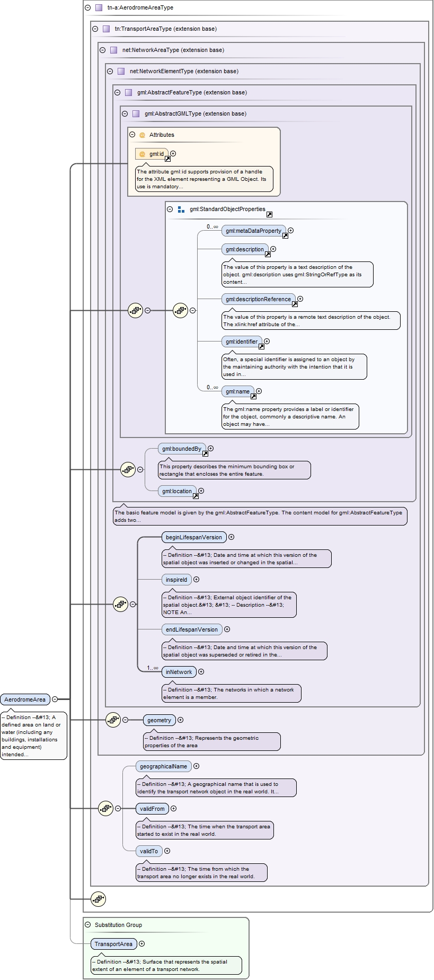Click net:NetworkAreaType complex type icon
The height and width of the screenshot is (980, 434).
113,50
